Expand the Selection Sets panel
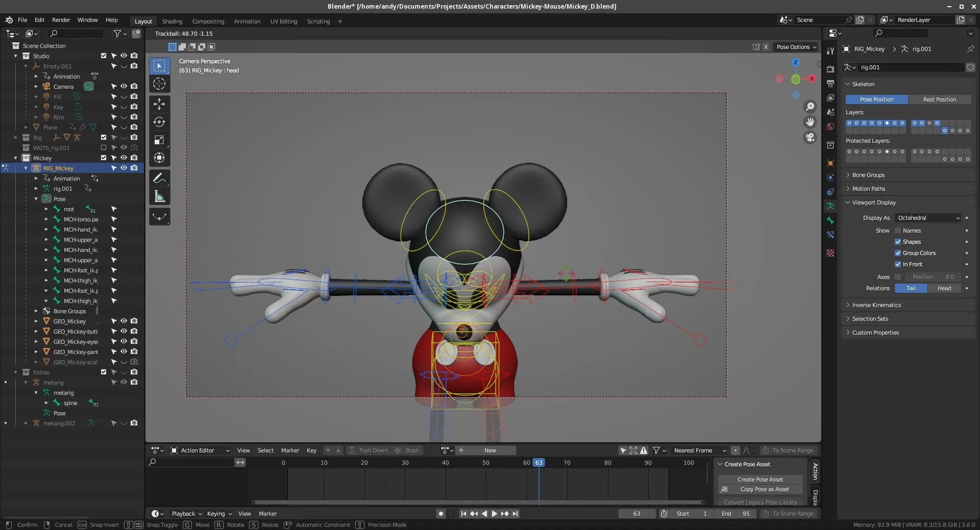Screen dimensions: 980x530 pos(870,319)
